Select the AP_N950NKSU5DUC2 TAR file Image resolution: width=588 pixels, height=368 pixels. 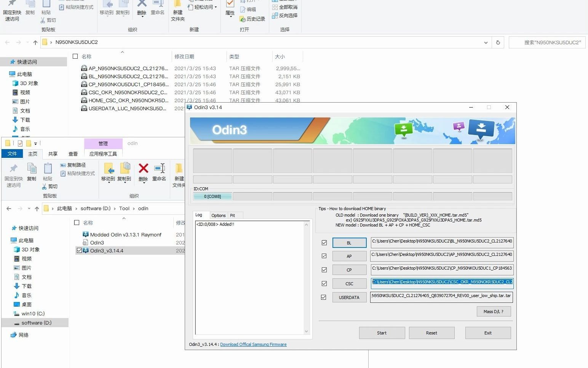(x=128, y=68)
